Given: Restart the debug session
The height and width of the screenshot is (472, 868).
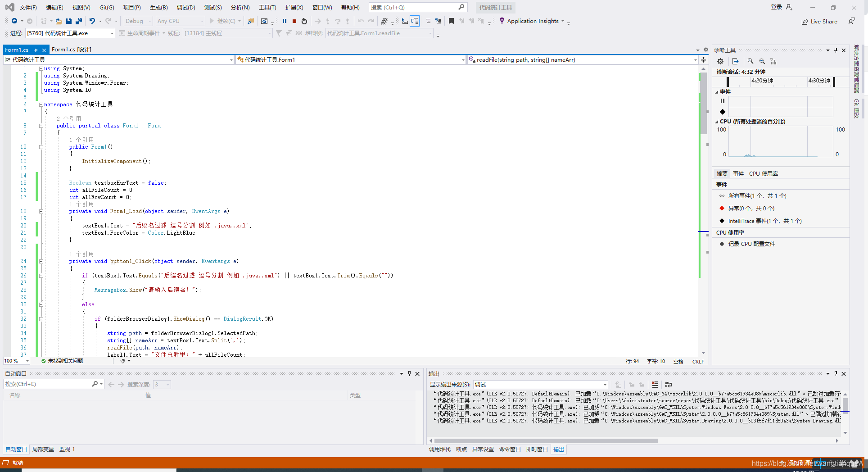Looking at the screenshot, I should (304, 21).
